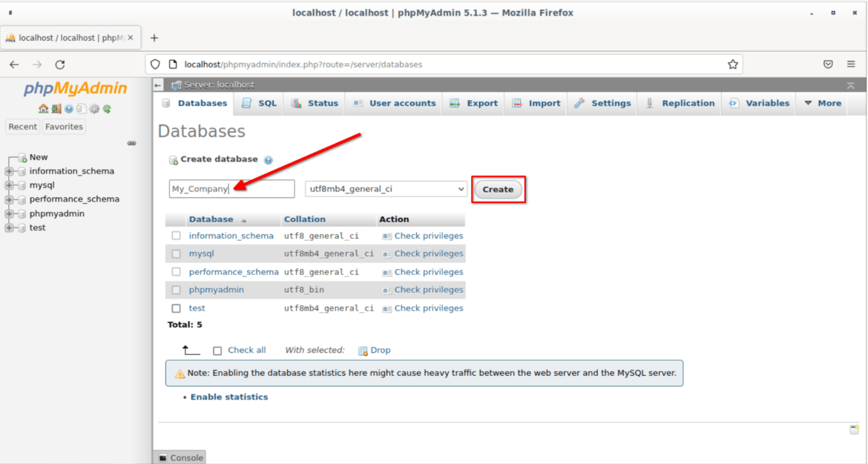Screen dimensions: 868x464
Task: Open the Console bar at bottom
Action: (180, 457)
